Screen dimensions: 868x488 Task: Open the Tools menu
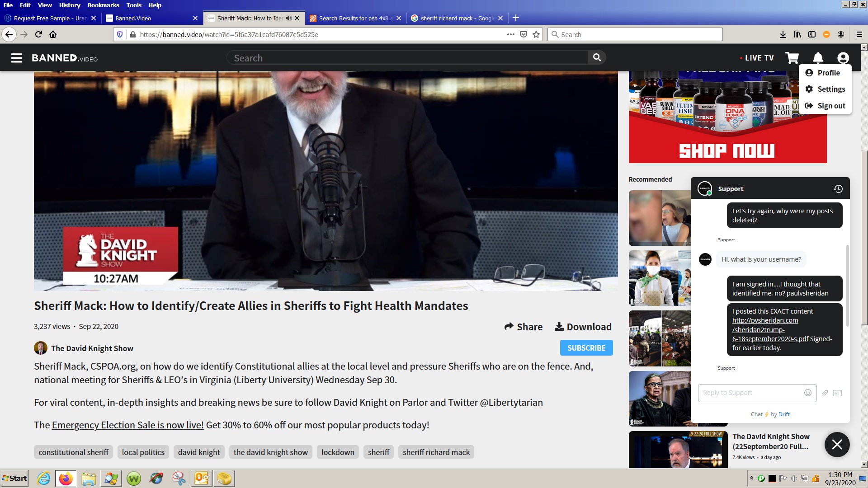(x=134, y=5)
